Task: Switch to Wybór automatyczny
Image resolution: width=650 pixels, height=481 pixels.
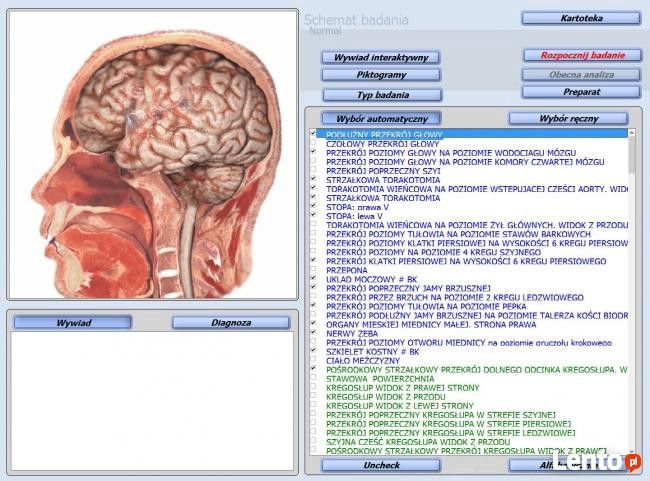Action: click(381, 119)
